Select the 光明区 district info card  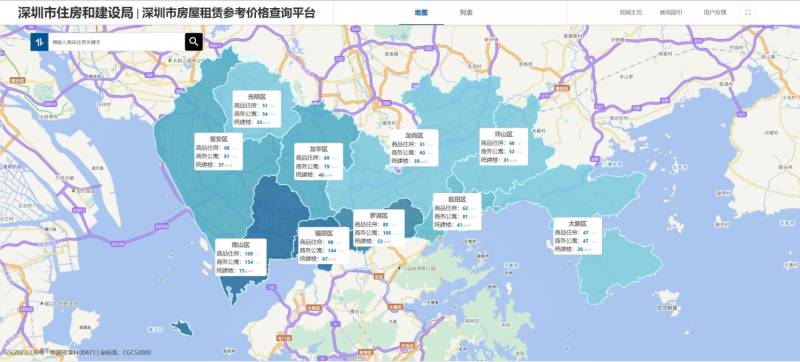point(257,109)
